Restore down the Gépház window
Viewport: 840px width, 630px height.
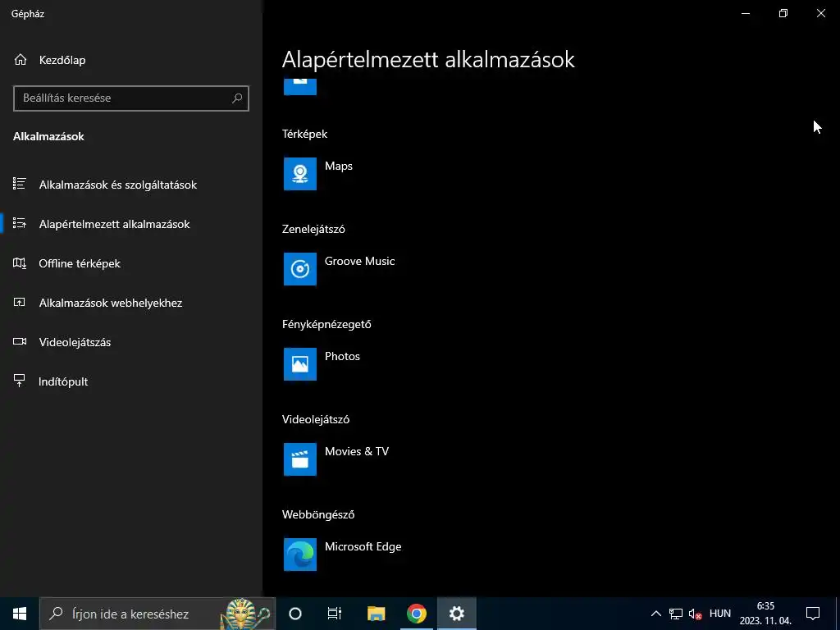tap(783, 13)
